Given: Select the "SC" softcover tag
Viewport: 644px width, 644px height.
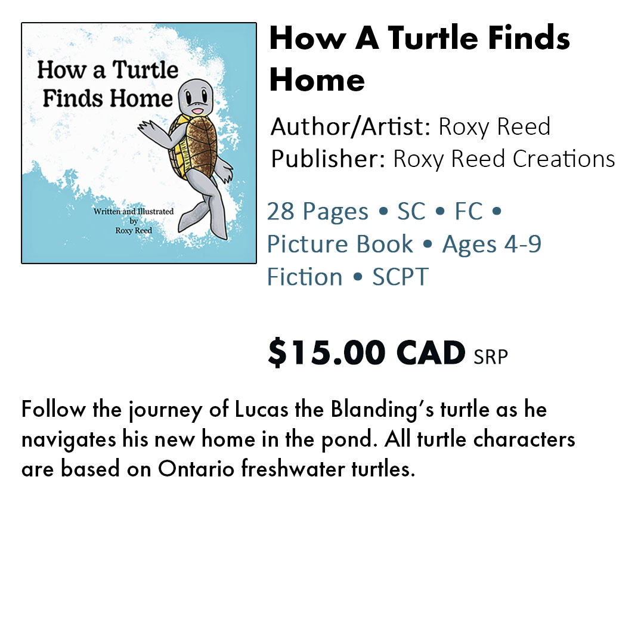Looking at the screenshot, I should tap(411, 212).
